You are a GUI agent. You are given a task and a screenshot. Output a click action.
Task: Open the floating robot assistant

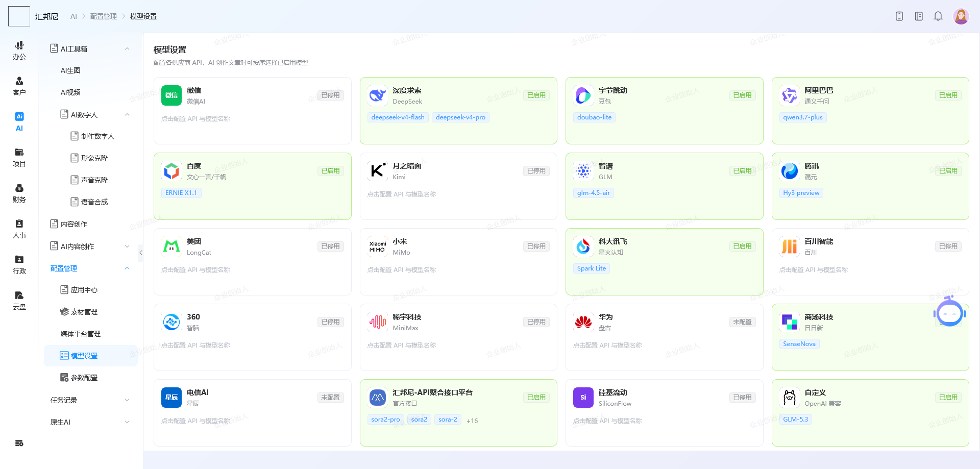[950, 312]
